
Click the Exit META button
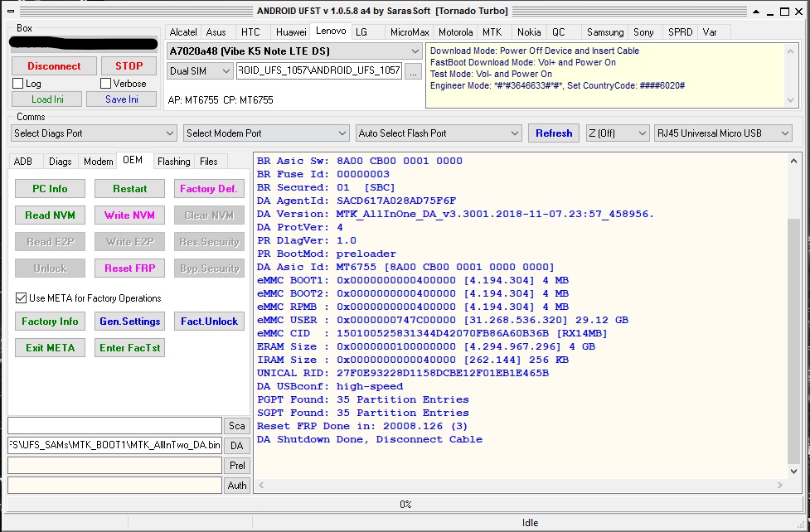[x=50, y=347]
